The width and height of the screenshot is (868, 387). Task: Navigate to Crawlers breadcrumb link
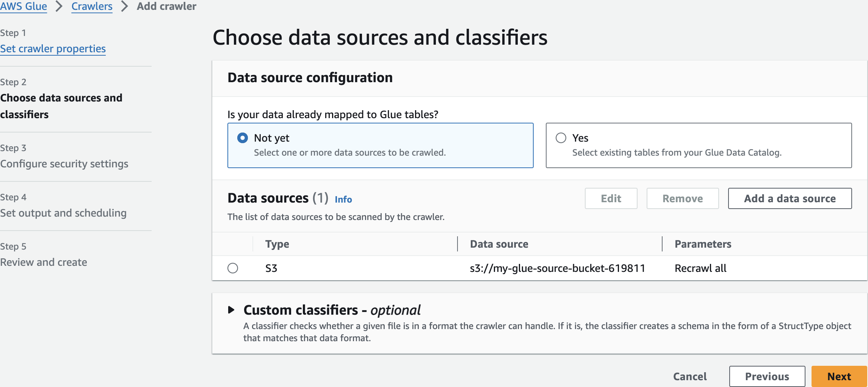(92, 6)
